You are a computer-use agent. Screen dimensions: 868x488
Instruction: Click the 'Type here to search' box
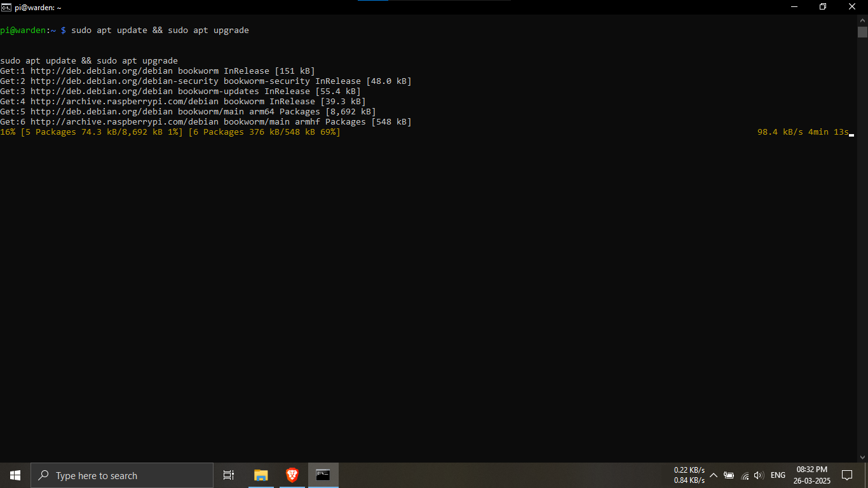click(x=122, y=475)
